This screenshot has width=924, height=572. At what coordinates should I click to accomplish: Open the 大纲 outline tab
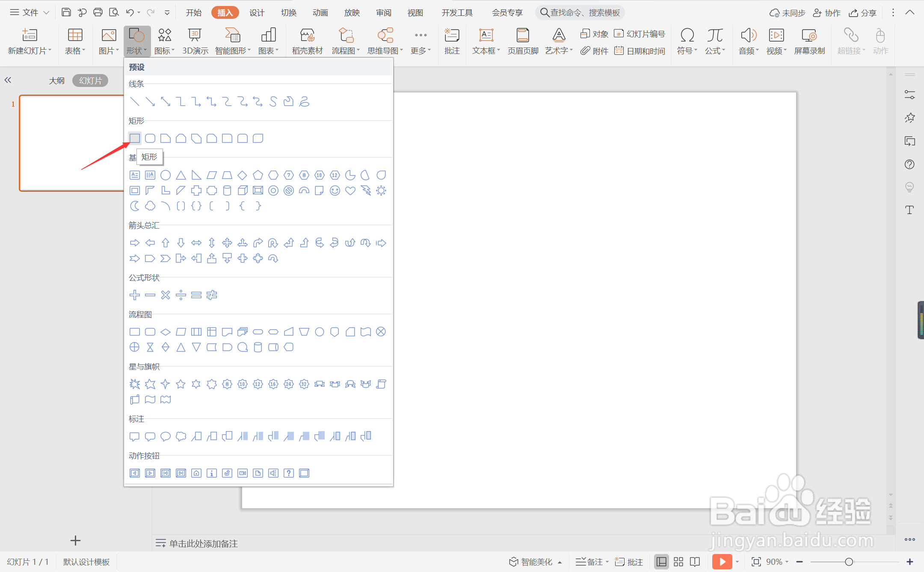tap(56, 80)
